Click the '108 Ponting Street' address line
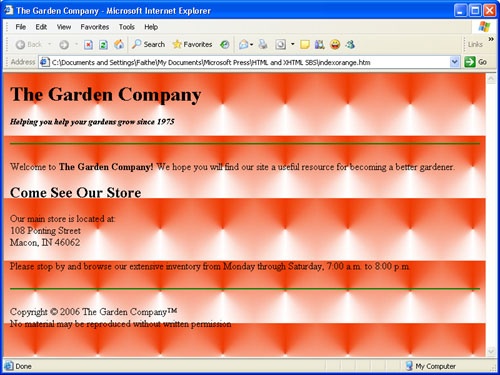 [45, 231]
